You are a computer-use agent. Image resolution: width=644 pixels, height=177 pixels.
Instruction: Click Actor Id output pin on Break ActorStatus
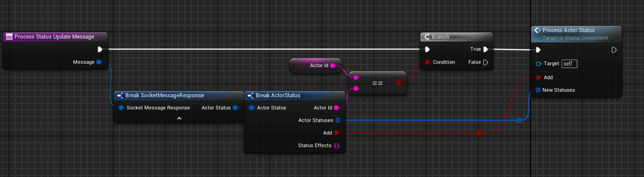(337, 108)
